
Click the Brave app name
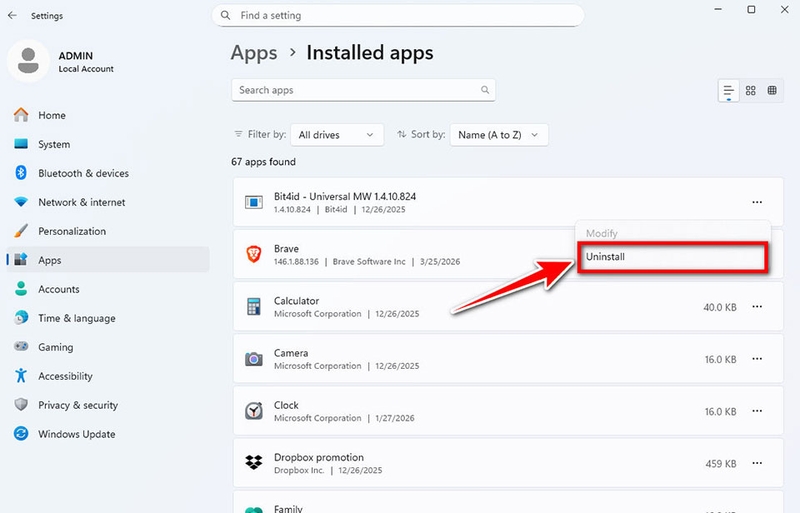coord(286,249)
